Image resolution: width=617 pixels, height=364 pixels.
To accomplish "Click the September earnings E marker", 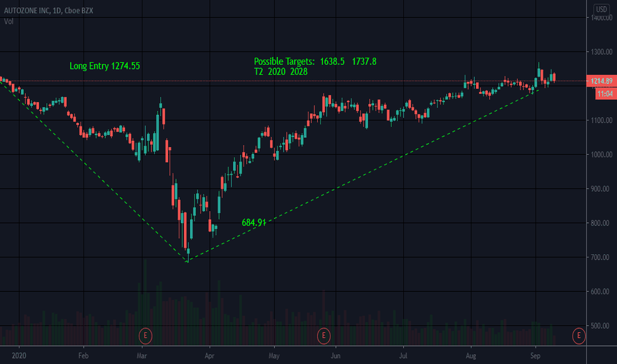I will [579, 336].
